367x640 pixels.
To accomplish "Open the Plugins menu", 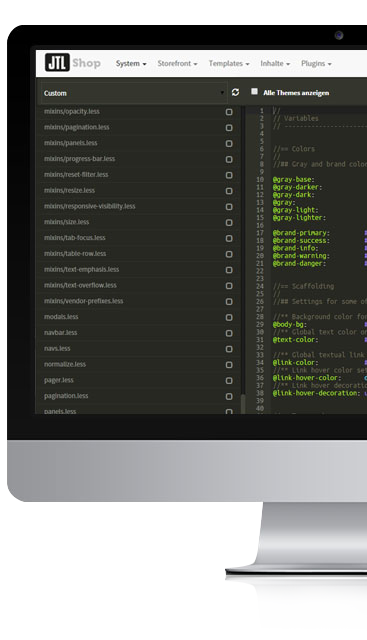I will click(316, 63).
